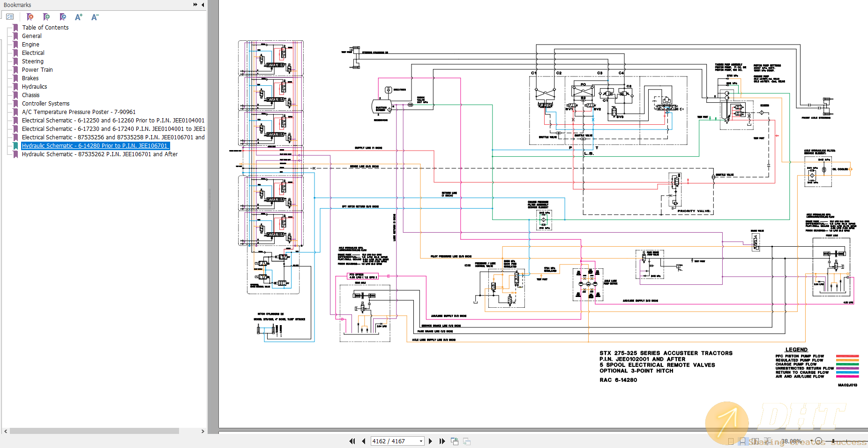Click the delete bookmark icon

30,16
